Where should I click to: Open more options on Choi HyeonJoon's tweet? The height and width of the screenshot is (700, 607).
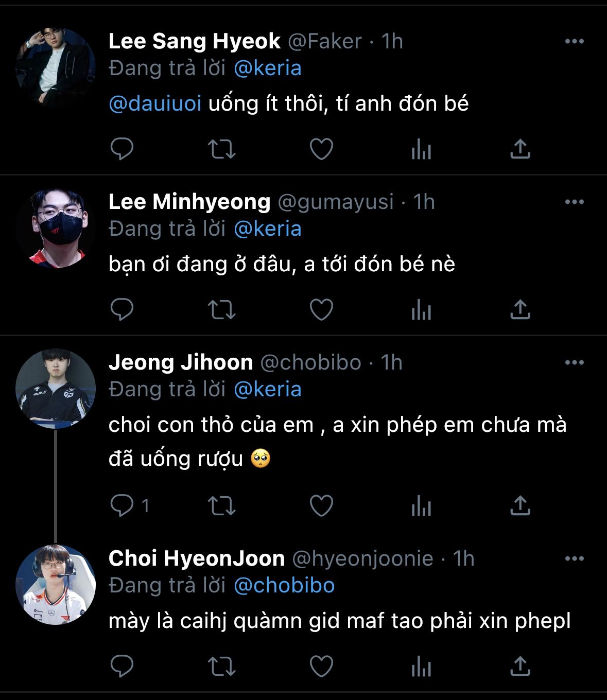coord(574,559)
